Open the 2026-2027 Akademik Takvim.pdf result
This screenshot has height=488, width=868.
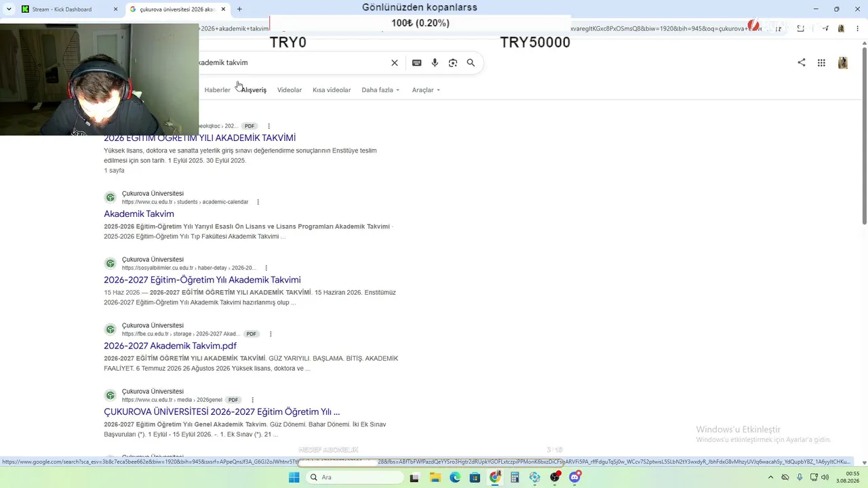click(x=170, y=346)
